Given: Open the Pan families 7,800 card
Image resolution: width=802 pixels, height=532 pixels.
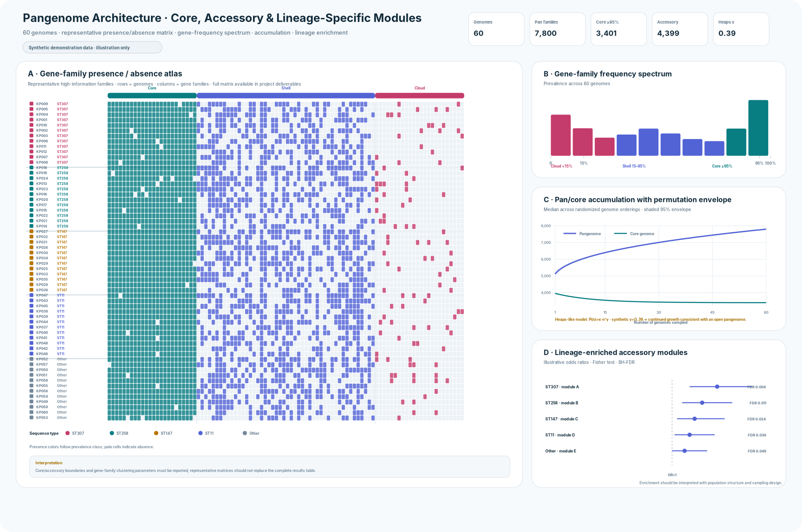Looking at the screenshot, I should pos(557,29).
